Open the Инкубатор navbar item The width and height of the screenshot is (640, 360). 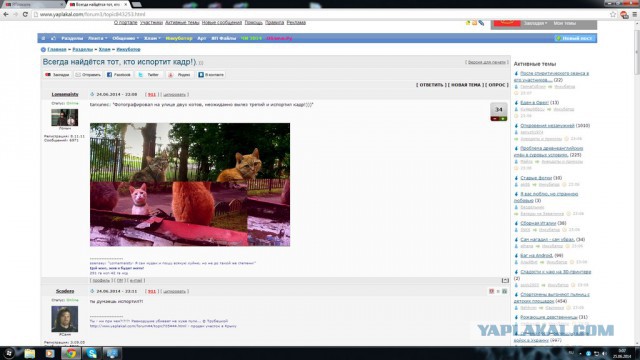click(x=179, y=38)
